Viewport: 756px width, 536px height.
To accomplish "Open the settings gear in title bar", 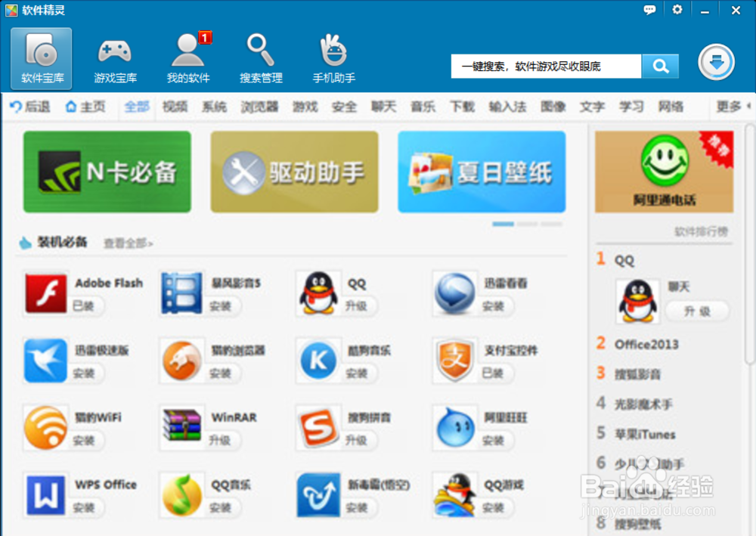I will click(677, 10).
